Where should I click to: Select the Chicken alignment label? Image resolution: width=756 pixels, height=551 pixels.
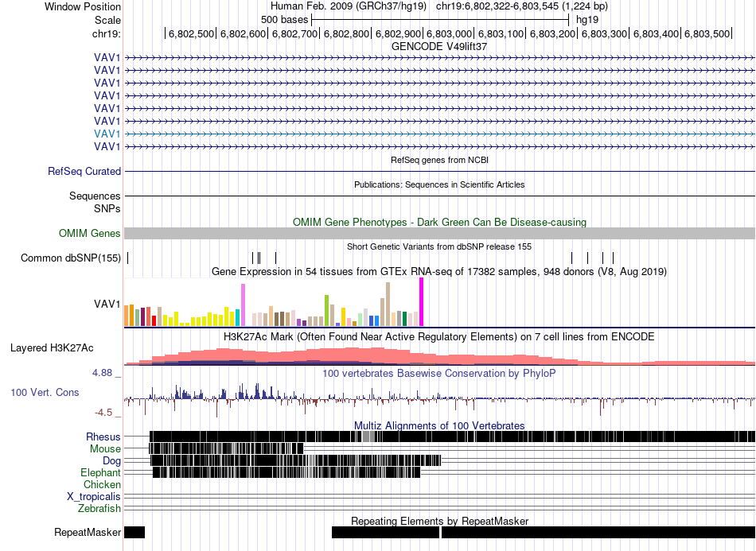click(102, 484)
